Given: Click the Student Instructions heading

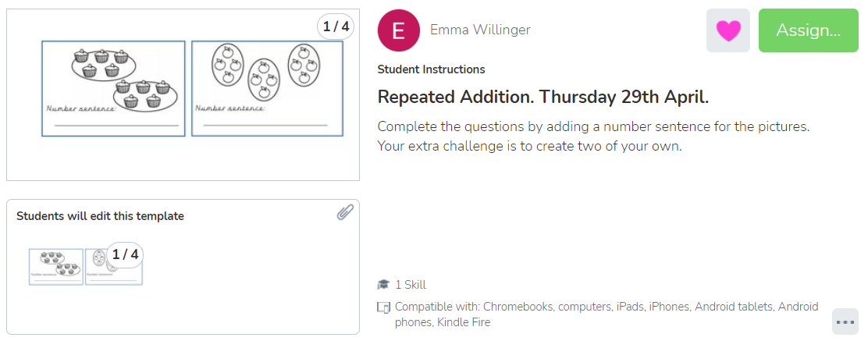Looking at the screenshot, I should (431, 69).
